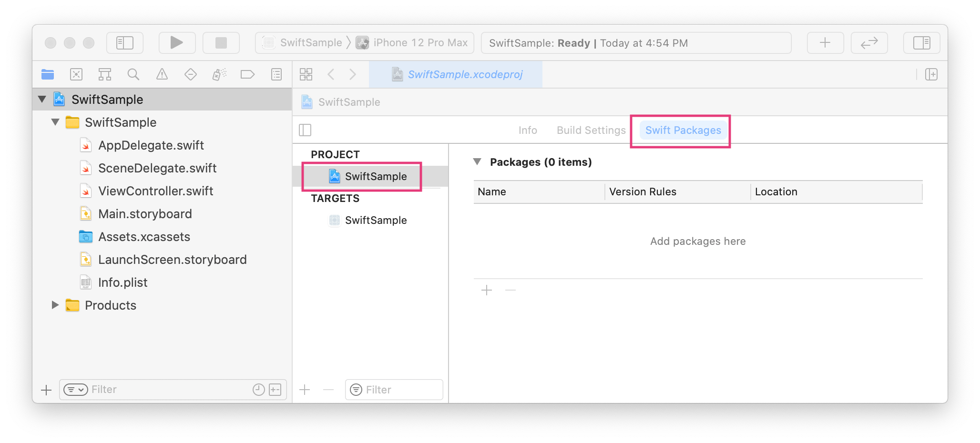Viewport: 980px width, 443px height.
Task: Hide the Navigator panel
Action: 124,43
